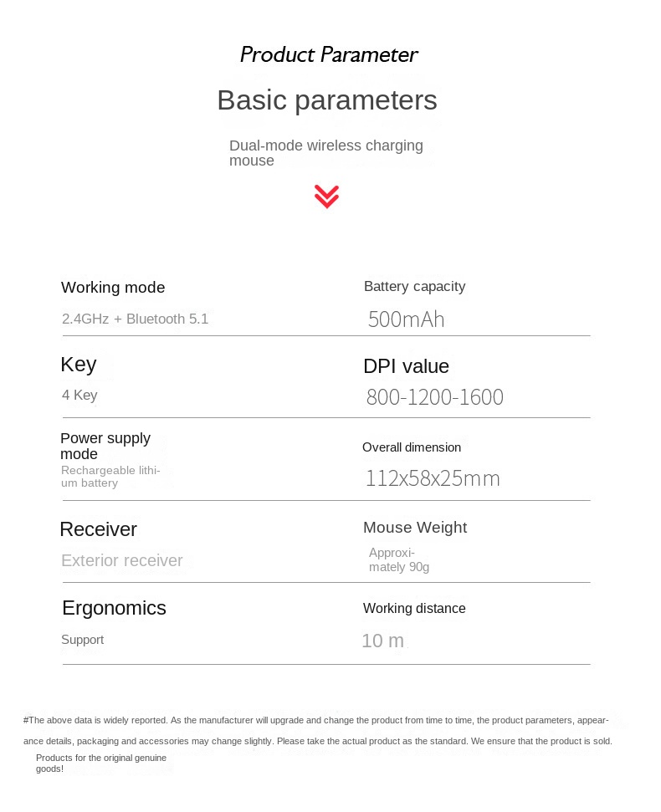Select the "500mAh" value text
This screenshot has height=812, width=661.
[x=406, y=319]
